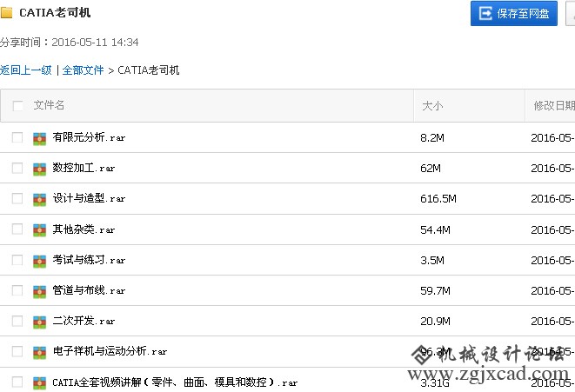This screenshot has width=575, height=392.
Task: Click the 3.5M size value
Action: point(432,260)
